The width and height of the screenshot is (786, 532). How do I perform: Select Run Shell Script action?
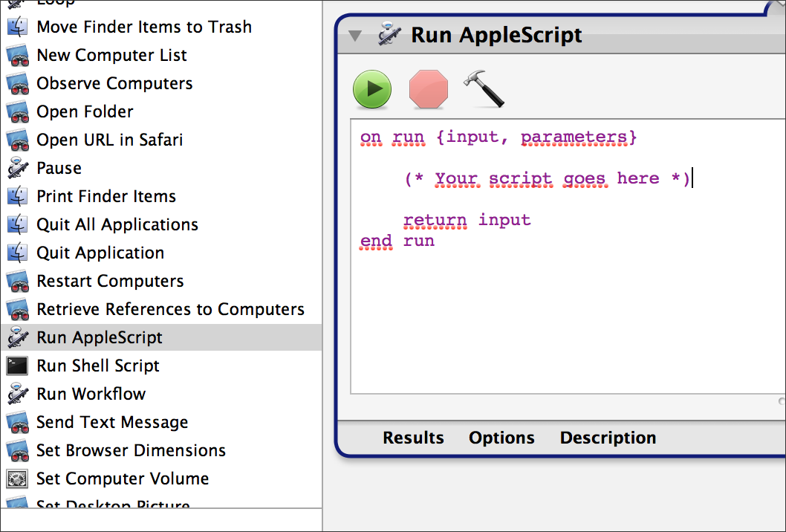coord(161,366)
